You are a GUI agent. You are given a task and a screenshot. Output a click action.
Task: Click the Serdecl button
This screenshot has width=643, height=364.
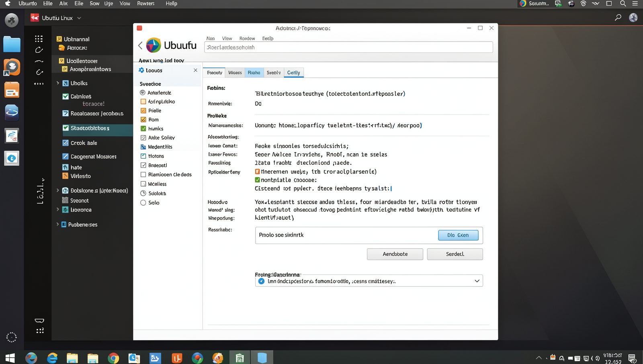point(455,254)
